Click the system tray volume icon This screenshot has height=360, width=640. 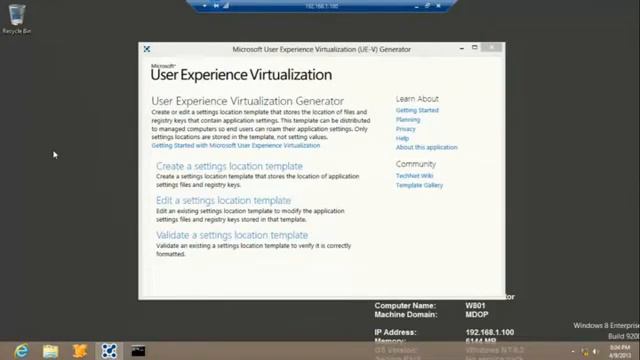pyautogui.click(x=596, y=351)
